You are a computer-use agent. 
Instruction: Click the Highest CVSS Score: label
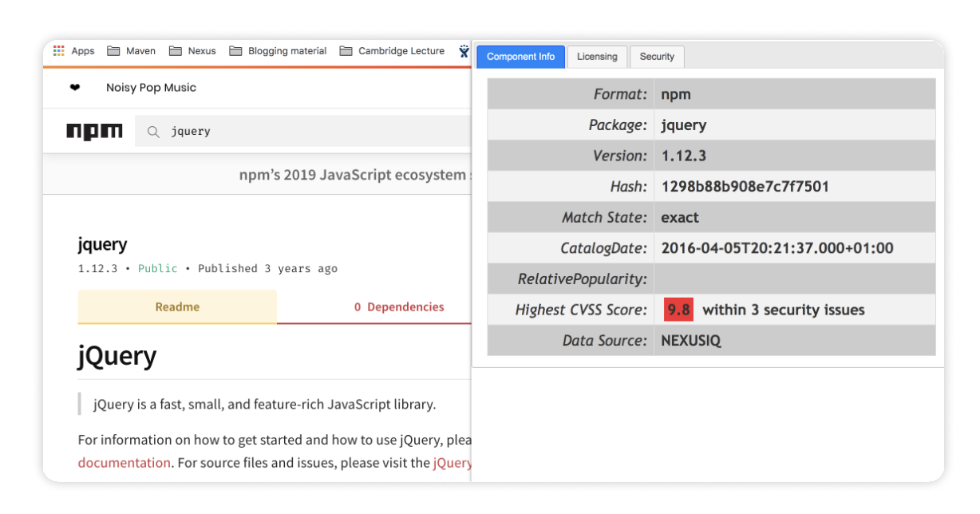(x=581, y=310)
